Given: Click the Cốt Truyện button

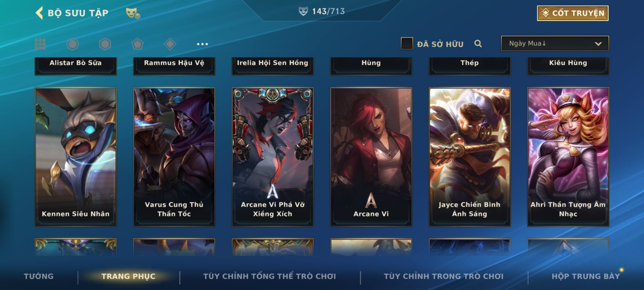Looking at the screenshot, I should [573, 13].
